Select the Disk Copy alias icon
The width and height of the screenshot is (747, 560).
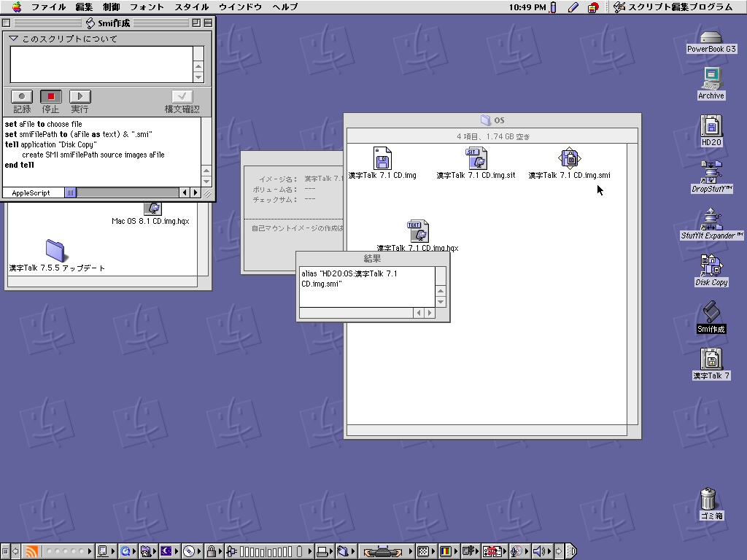(711, 265)
